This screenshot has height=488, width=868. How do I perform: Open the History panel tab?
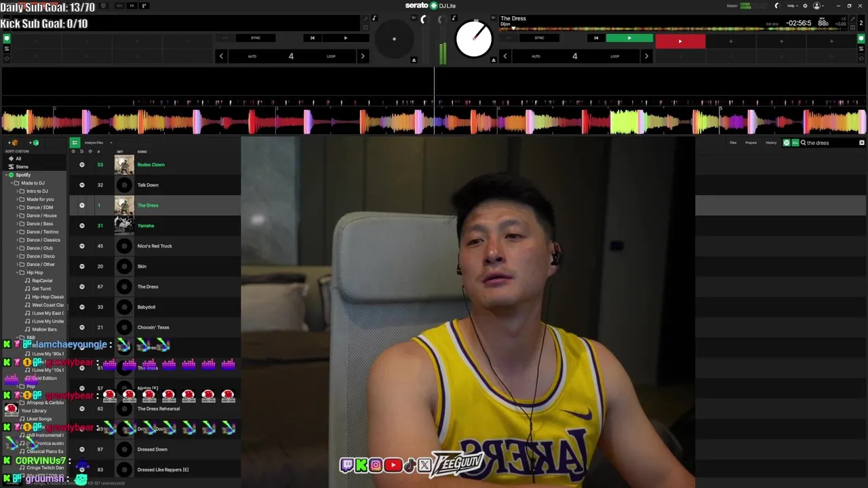point(771,143)
